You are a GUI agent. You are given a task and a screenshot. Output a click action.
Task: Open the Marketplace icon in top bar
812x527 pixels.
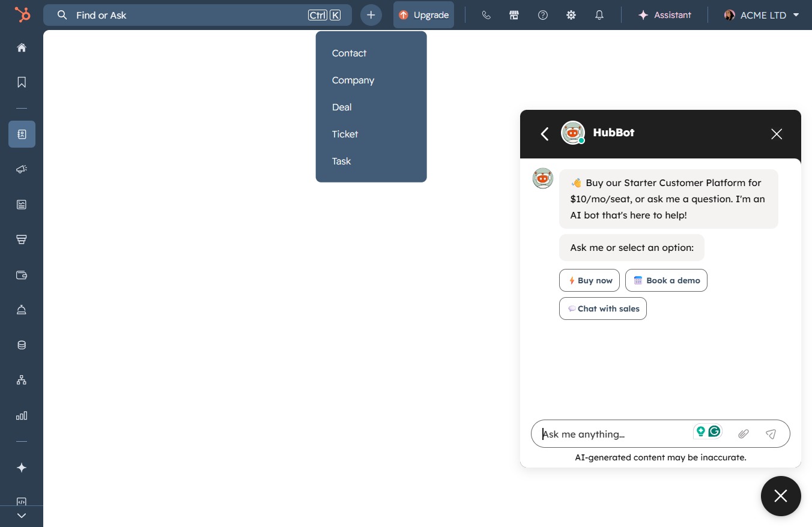point(514,15)
